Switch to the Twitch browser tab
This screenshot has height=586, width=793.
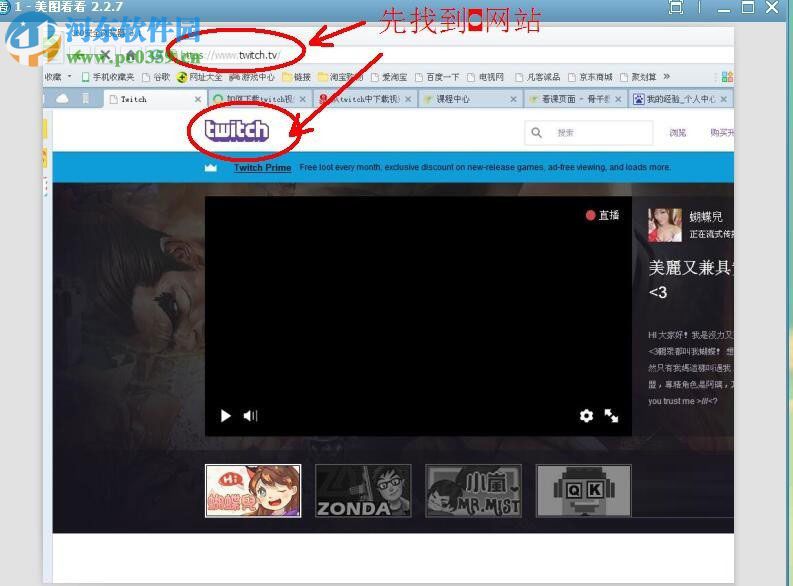point(153,99)
